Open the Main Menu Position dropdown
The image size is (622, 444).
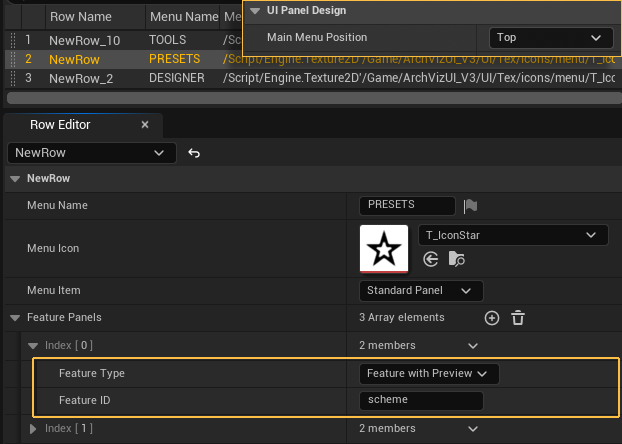pyautogui.click(x=551, y=38)
